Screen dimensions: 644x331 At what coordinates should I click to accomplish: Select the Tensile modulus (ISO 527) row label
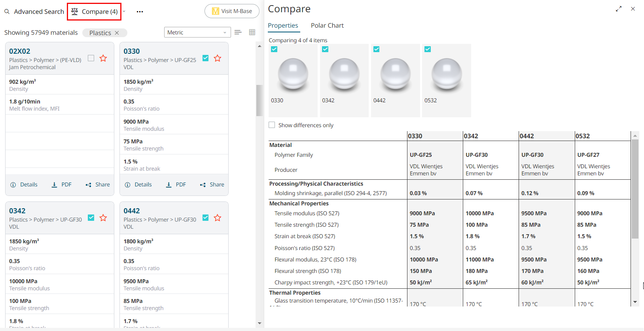pos(307,213)
